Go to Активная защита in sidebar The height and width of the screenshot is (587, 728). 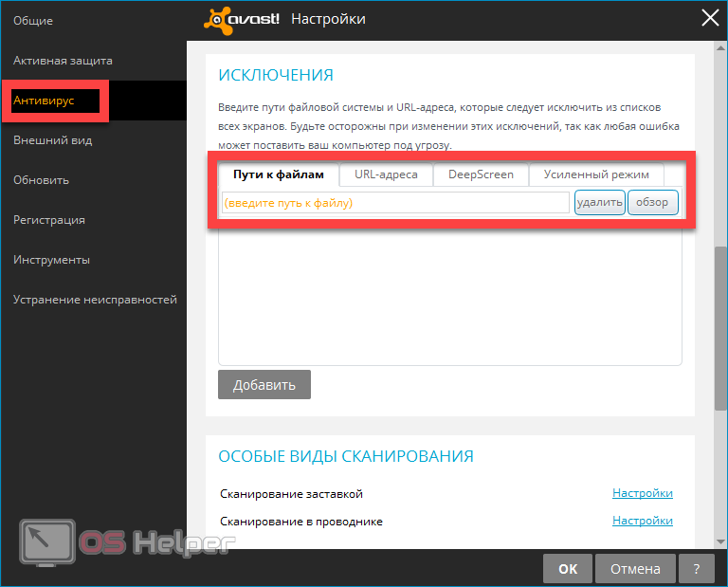click(x=63, y=61)
